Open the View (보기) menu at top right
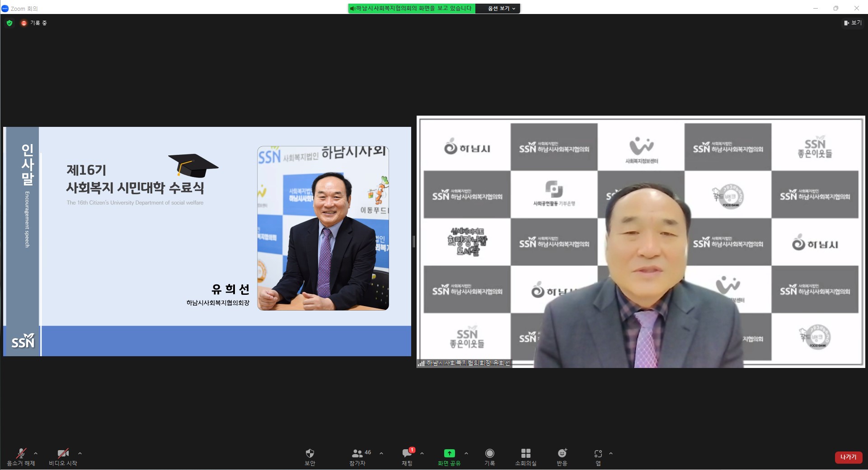Viewport: 868px width, 470px height. (853, 23)
